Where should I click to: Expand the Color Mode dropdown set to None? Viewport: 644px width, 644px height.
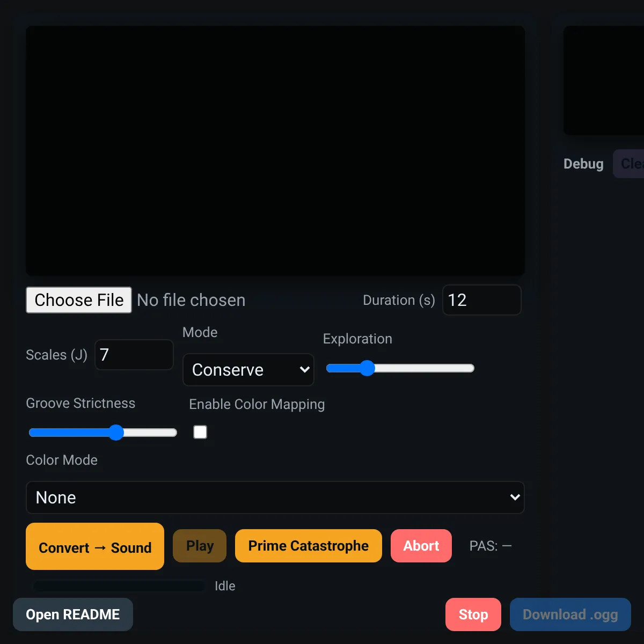(x=275, y=497)
